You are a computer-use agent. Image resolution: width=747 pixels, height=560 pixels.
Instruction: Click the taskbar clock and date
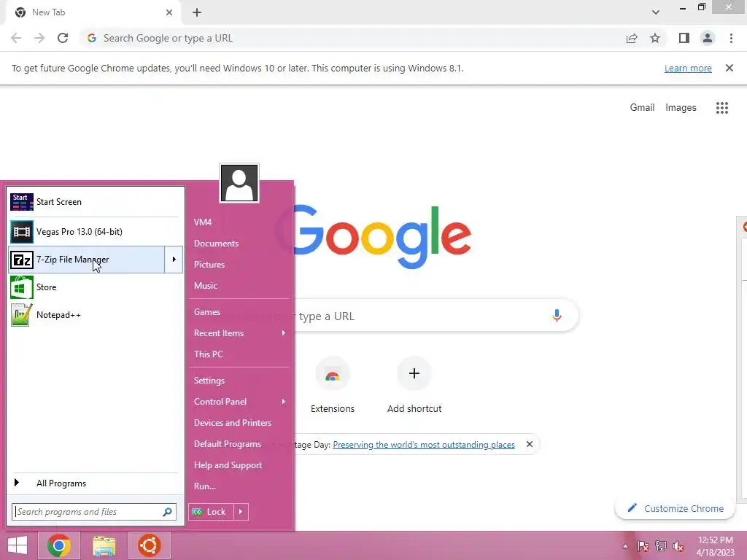tap(715, 546)
